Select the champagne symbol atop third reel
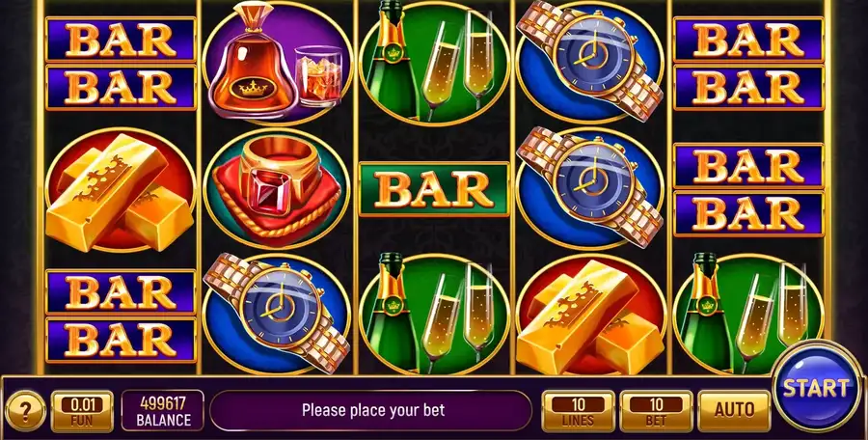 (x=433, y=61)
